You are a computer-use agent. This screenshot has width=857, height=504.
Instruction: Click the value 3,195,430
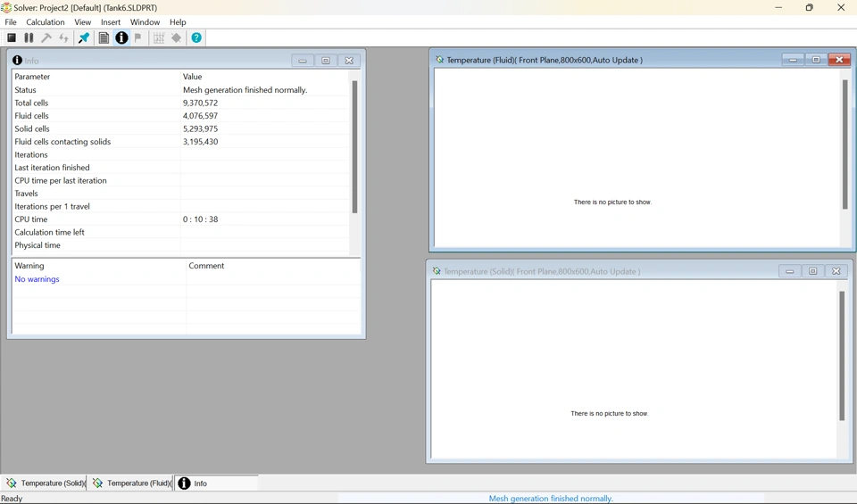200,142
